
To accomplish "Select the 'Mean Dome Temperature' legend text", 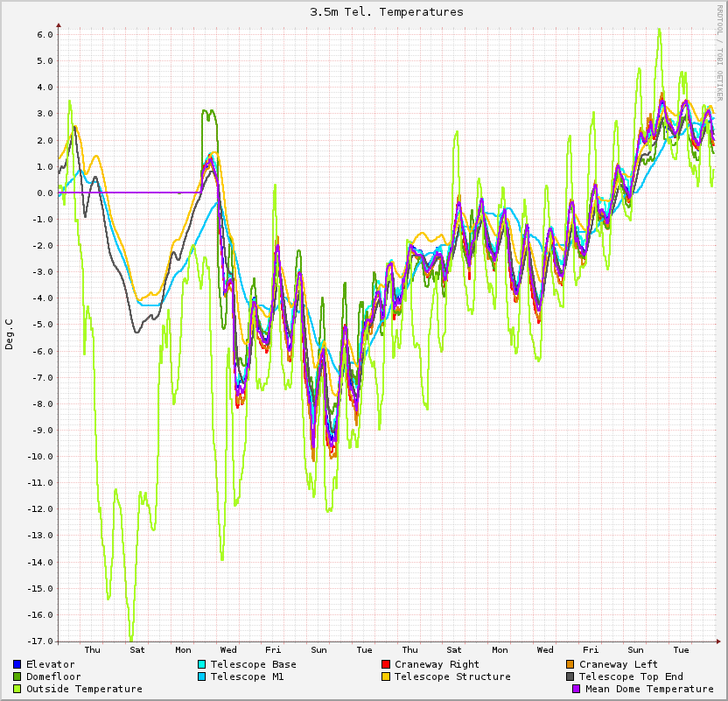I will (649, 690).
